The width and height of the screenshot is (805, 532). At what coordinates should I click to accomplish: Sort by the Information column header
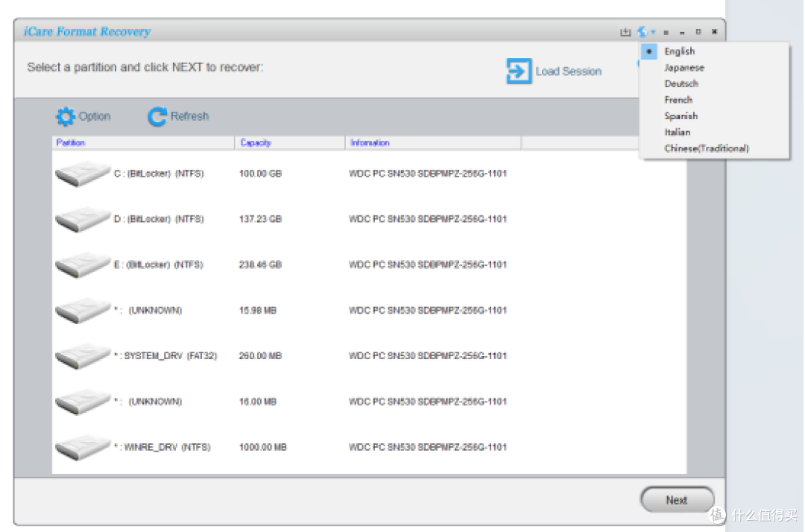point(433,142)
